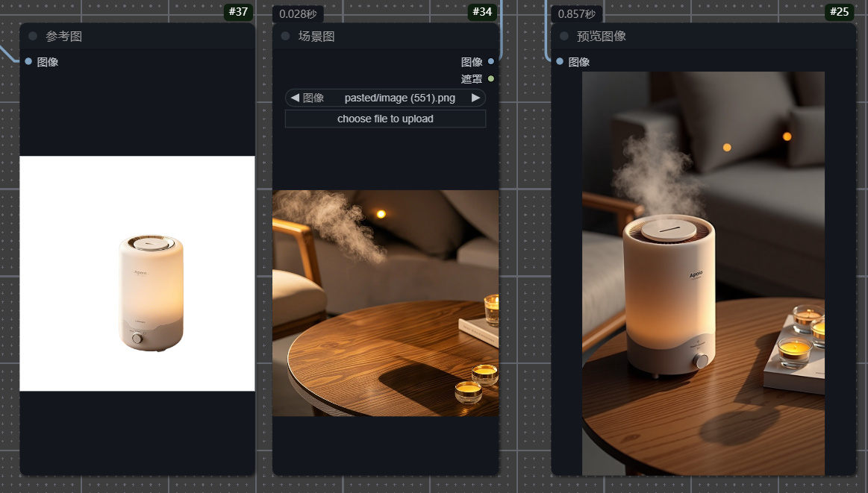Select next image with the right arrow
Screen dimensions: 868x493
(x=475, y=98)
